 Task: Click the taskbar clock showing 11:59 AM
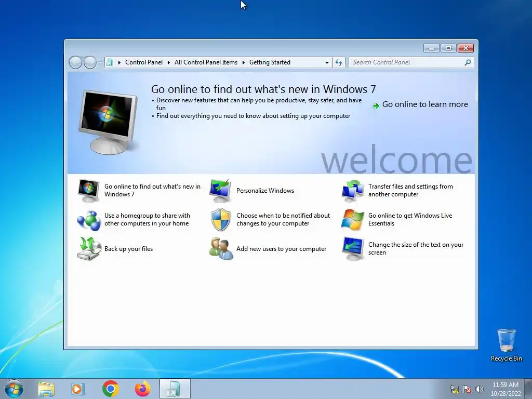506,389
